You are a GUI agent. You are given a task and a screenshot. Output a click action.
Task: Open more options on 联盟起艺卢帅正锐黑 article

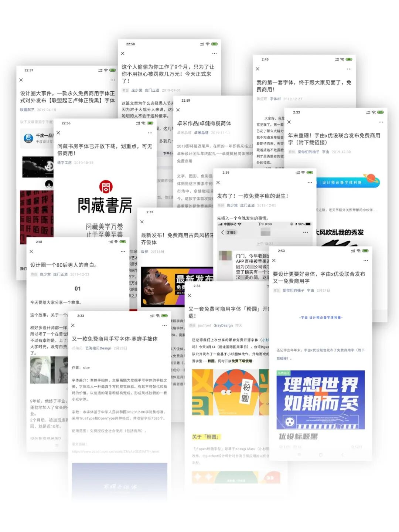(113, 80)
